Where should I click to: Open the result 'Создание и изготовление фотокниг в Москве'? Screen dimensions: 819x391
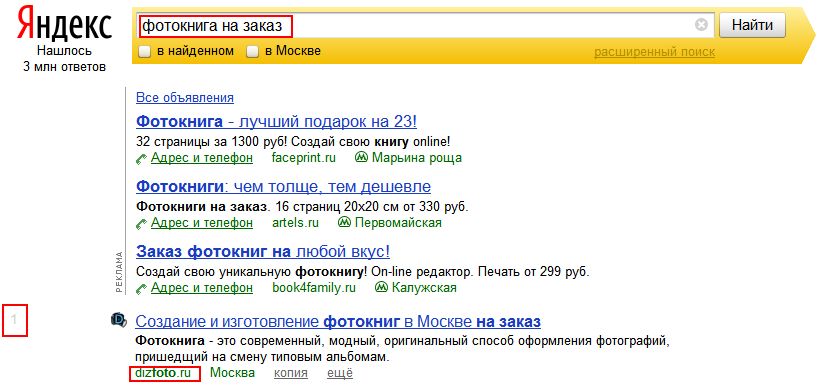(338, 321)
